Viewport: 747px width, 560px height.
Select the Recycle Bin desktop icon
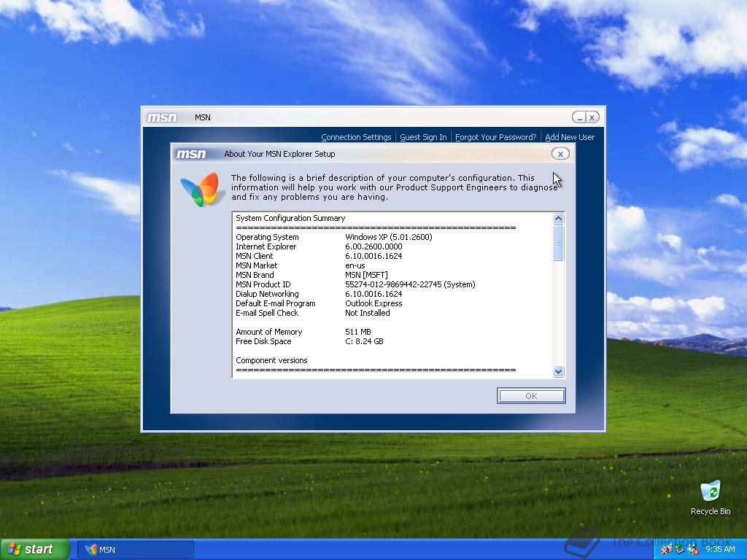tap(711, 497)
